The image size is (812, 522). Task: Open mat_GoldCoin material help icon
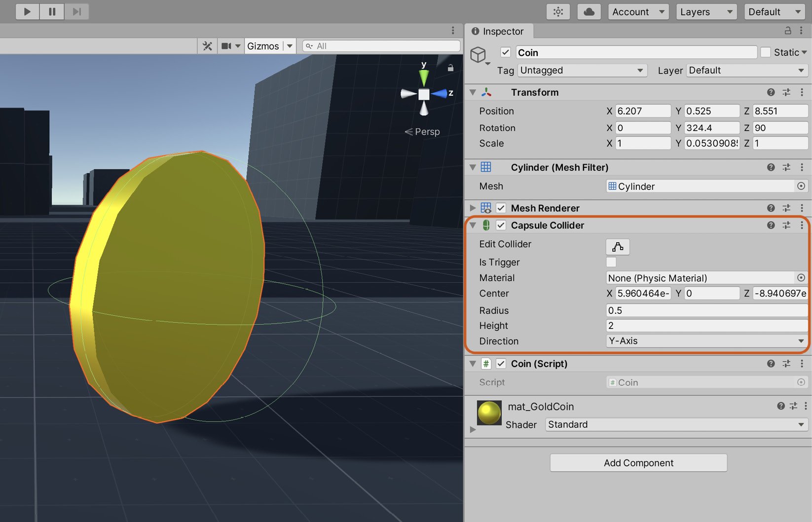point(781,406)
